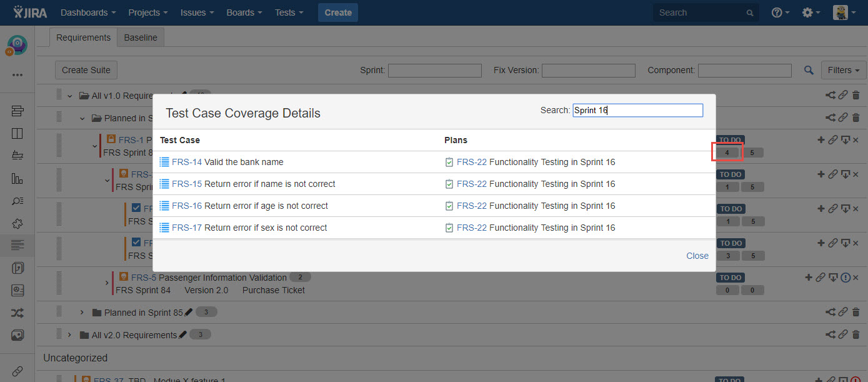The height and width of the screenshot is (382, 868).
Task: Click the plus icon on the FRS-1 row
Action: [x=821, y=140]
